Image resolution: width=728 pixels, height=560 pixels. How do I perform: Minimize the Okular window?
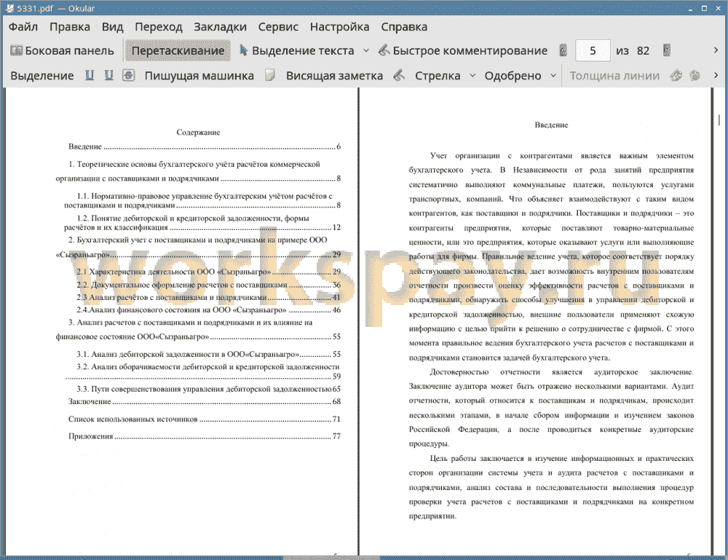coord(691,8)
